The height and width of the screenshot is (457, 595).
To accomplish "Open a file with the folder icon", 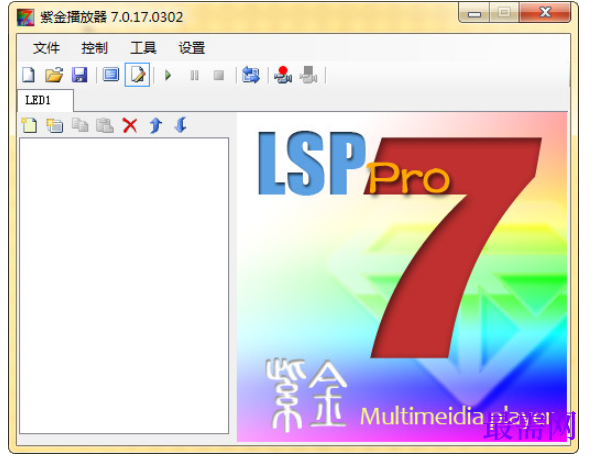I will (54, 75).
